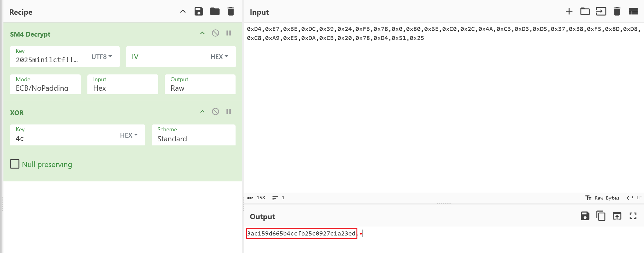Open the XOR key HEX format dropdown

129,135
